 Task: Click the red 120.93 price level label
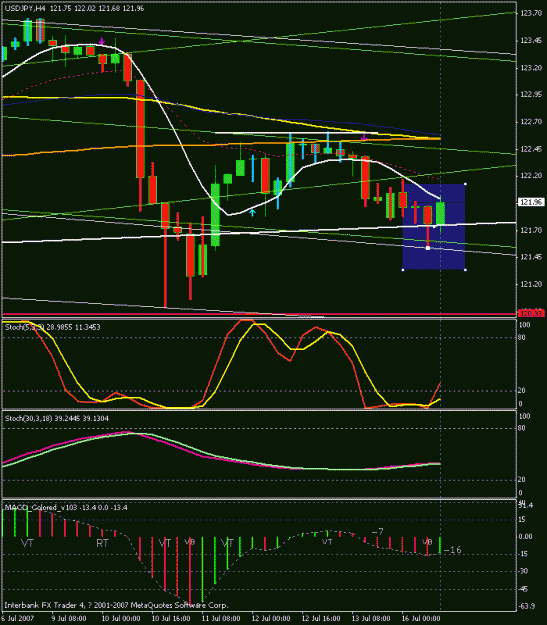tap(531, 313)
